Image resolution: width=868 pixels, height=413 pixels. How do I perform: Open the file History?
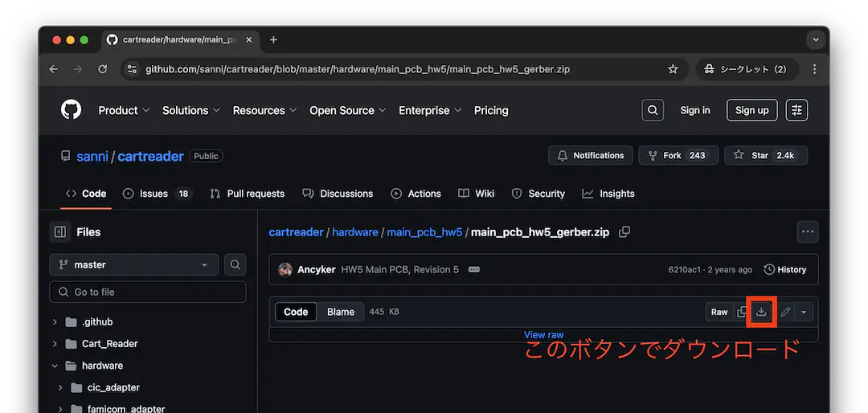785,270
